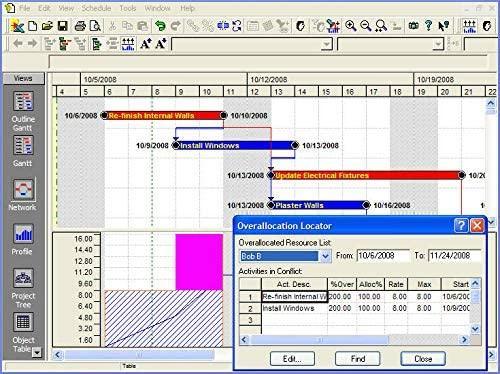Image resolution: width=500 pixels, height=374 pixels.
Task: Click the question mark Help icon
Action: [x=429, y=26]
